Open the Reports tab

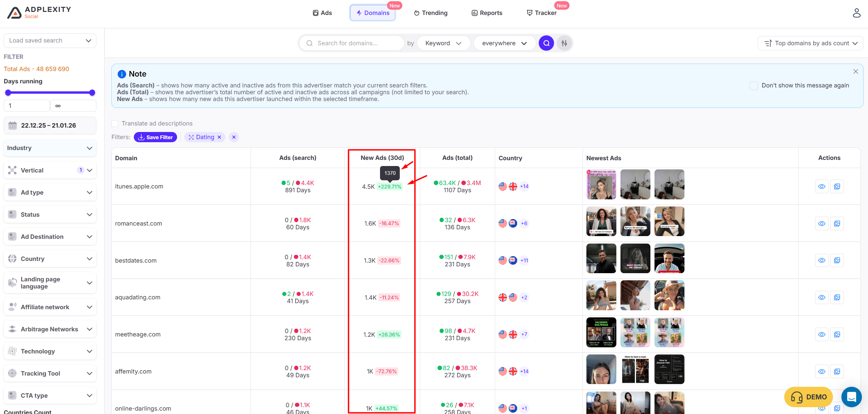tap(487, 13)
